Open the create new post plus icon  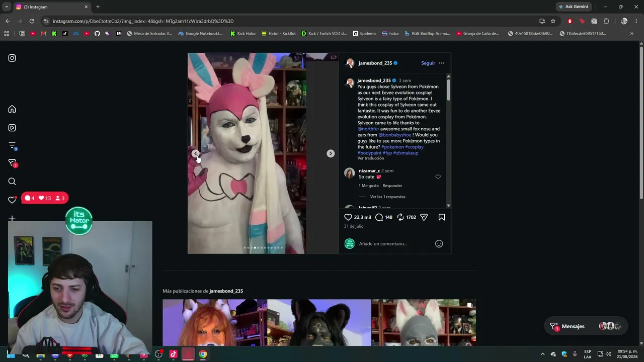coord(12,219)
